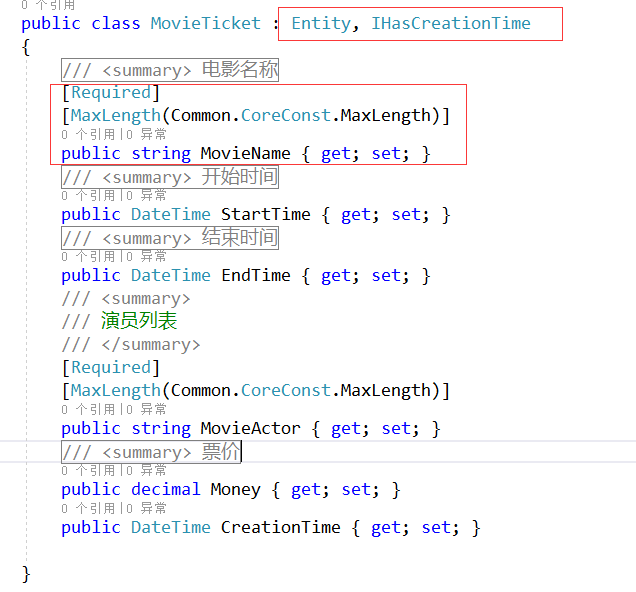
Task: Click DateTime type of EndTime
Action: (171, 275)
